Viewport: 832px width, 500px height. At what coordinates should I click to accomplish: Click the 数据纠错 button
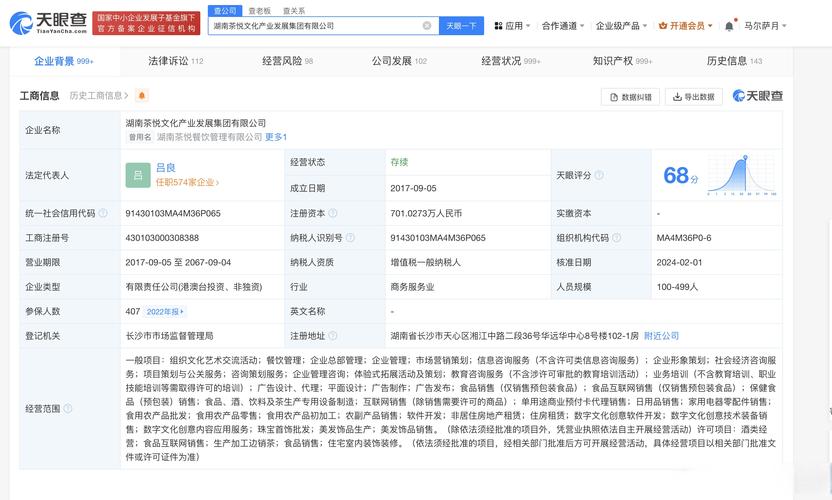click(630, 97)
